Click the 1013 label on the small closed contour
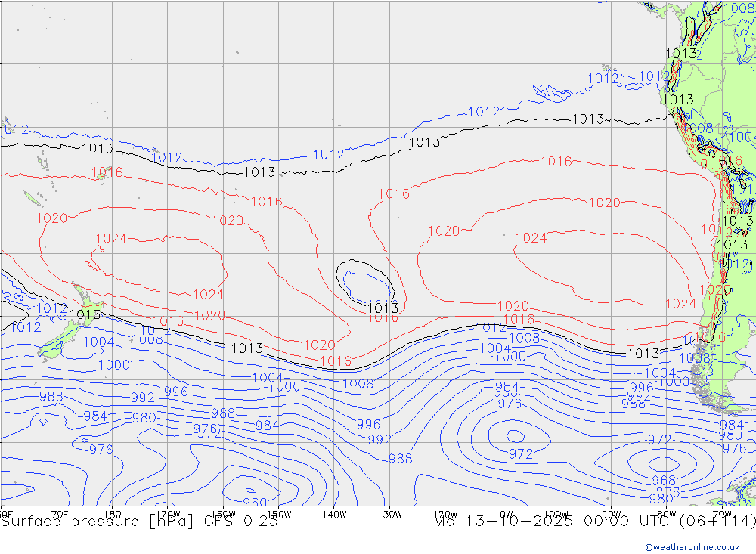 383,308
